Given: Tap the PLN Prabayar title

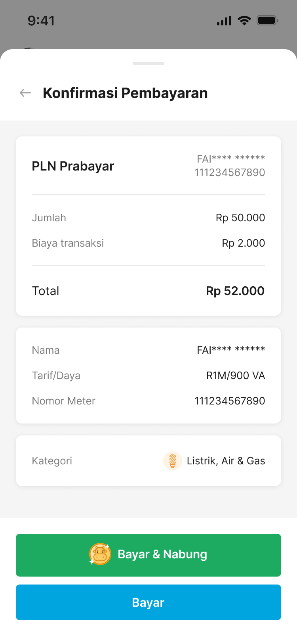Looking at the screenshot, I should [73, 166].
